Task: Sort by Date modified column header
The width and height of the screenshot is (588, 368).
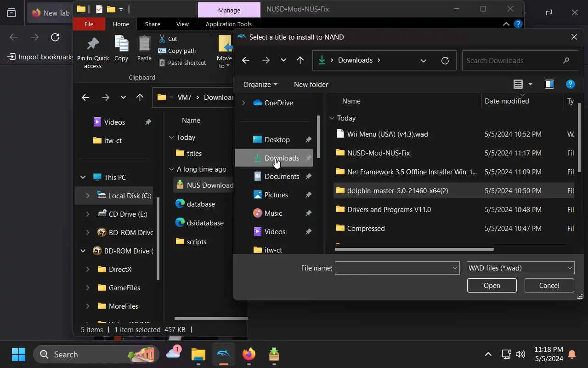Action: tap(507, 101)
